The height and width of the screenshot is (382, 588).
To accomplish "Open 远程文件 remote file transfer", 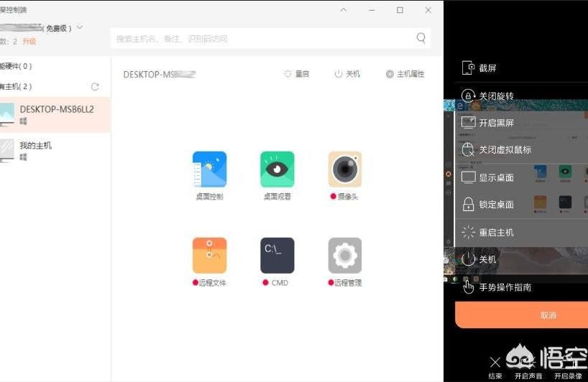I will tap(209, 256).
